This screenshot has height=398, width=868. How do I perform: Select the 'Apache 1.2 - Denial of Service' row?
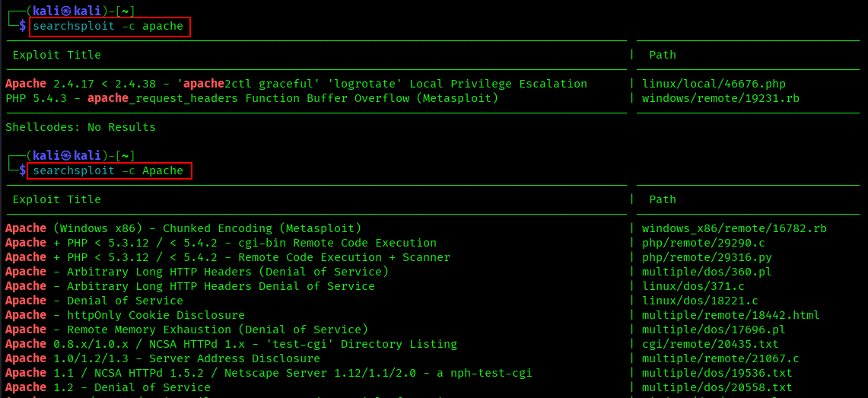tap(108, 387)
